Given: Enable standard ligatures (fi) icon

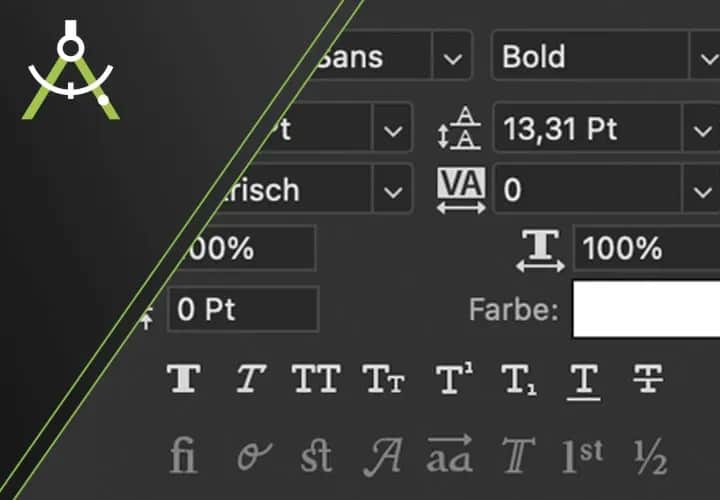Looking at the screenshot, I should 184,456.
